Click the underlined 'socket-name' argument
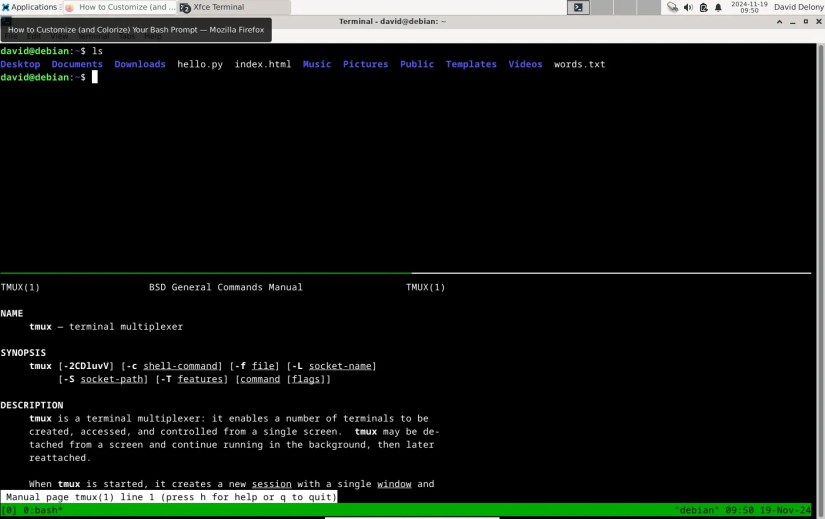The height and width of the screenshot is (519, 825). pos(340,366)
